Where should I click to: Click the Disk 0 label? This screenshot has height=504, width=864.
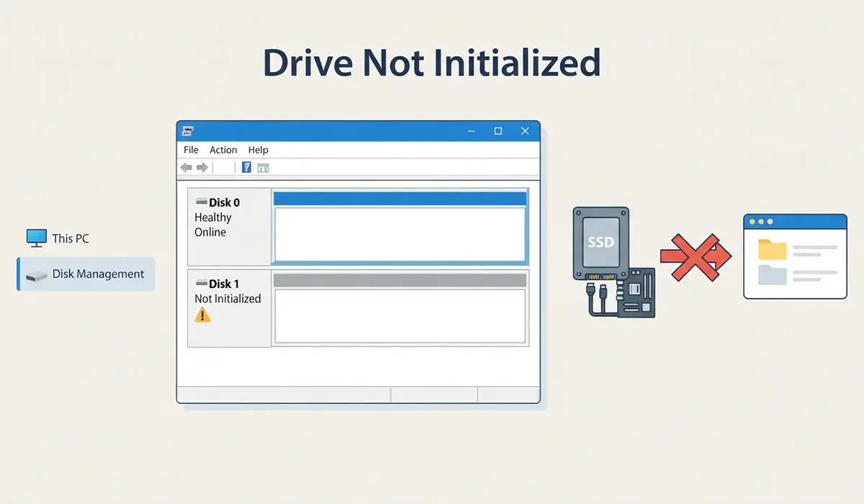point(225,203)
